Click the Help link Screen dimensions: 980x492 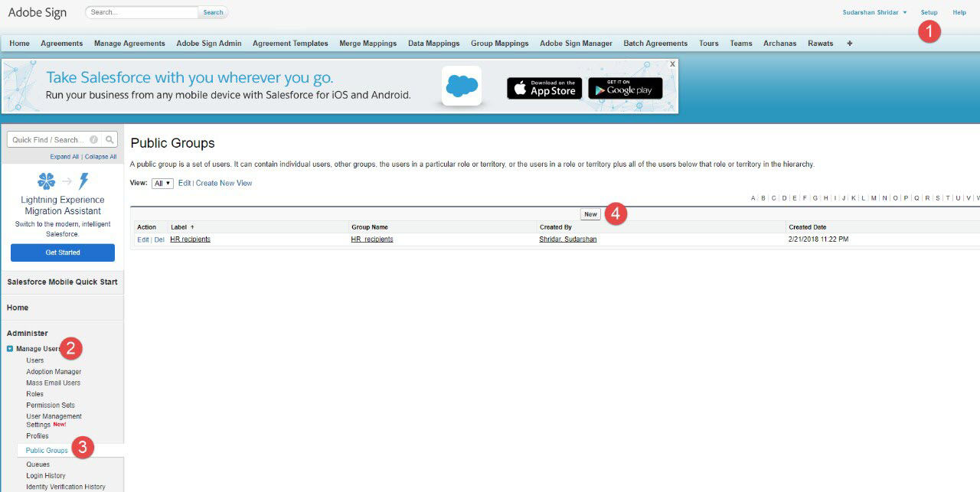[x=959, y=12]
